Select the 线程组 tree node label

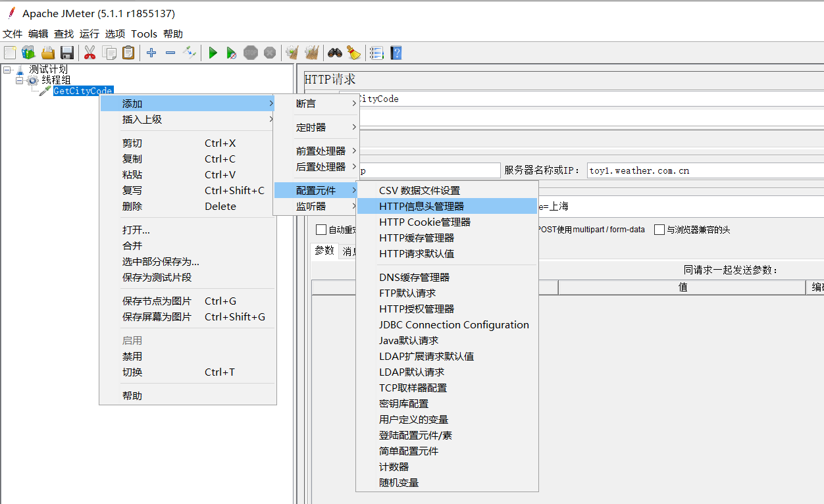pos(57,80)
